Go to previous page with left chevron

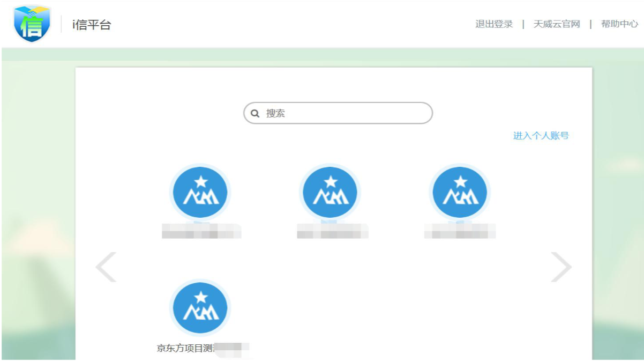coord(106,267)
